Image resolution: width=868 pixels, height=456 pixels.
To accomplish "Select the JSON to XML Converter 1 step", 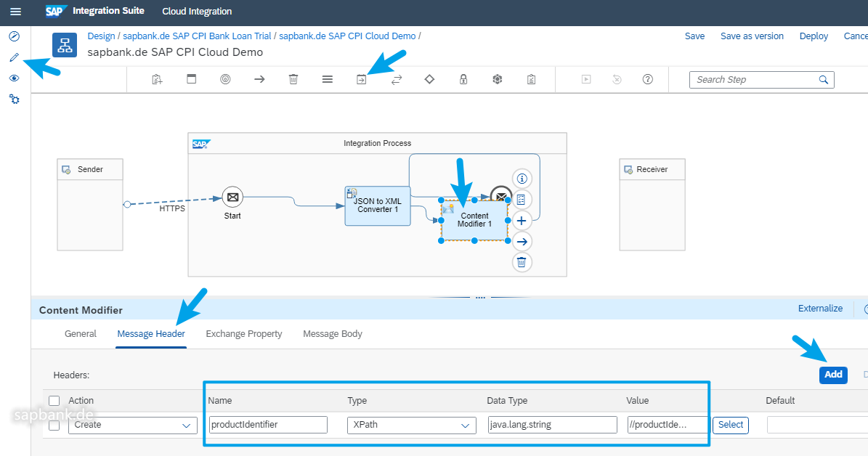I will click(x=378, y=206).
